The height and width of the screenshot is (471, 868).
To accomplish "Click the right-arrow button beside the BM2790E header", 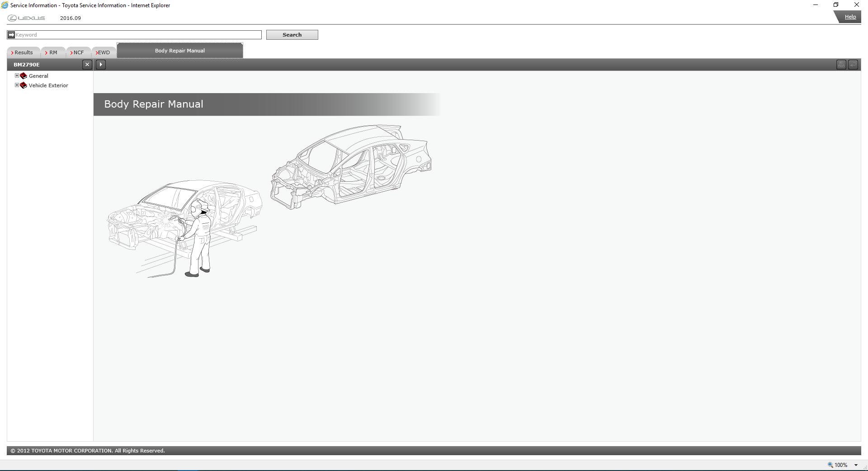I will click(x=101, y=65).
